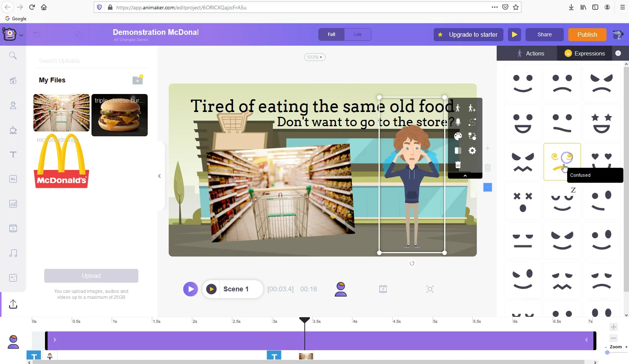Open the 103% zoom level dropdown
The image size is (629, 364).
314,57
